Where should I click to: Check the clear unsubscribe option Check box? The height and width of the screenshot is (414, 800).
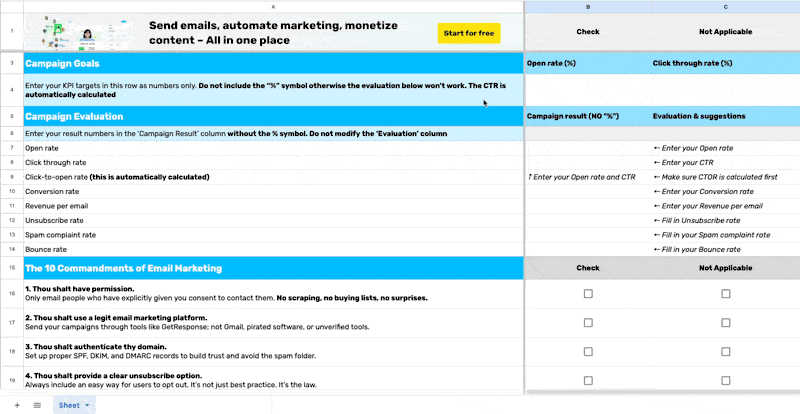[588, 380]
